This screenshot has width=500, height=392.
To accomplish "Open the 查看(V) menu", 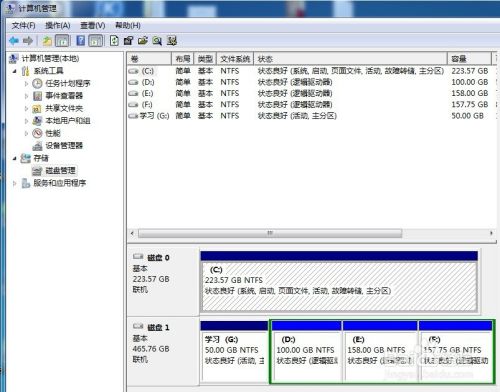I will click(93, 25).
